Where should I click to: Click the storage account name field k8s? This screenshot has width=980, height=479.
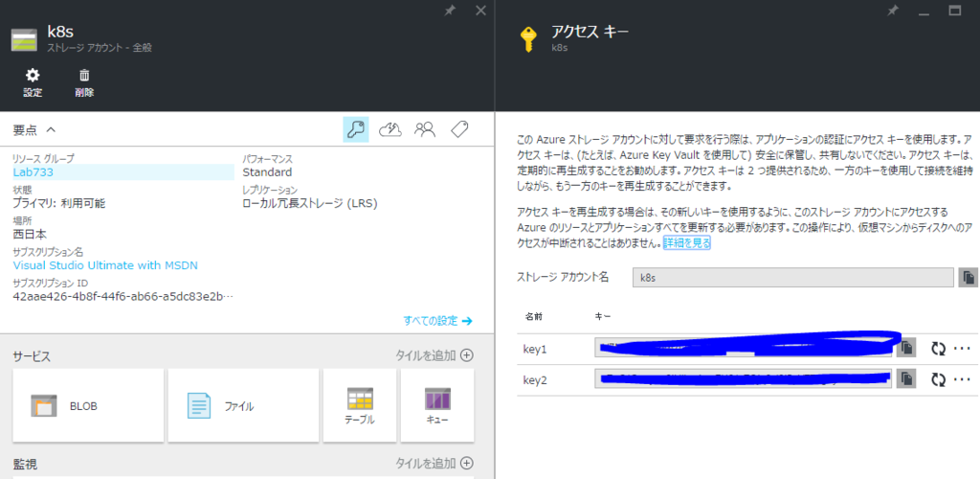pyautogui.click(x=793, y=277)
